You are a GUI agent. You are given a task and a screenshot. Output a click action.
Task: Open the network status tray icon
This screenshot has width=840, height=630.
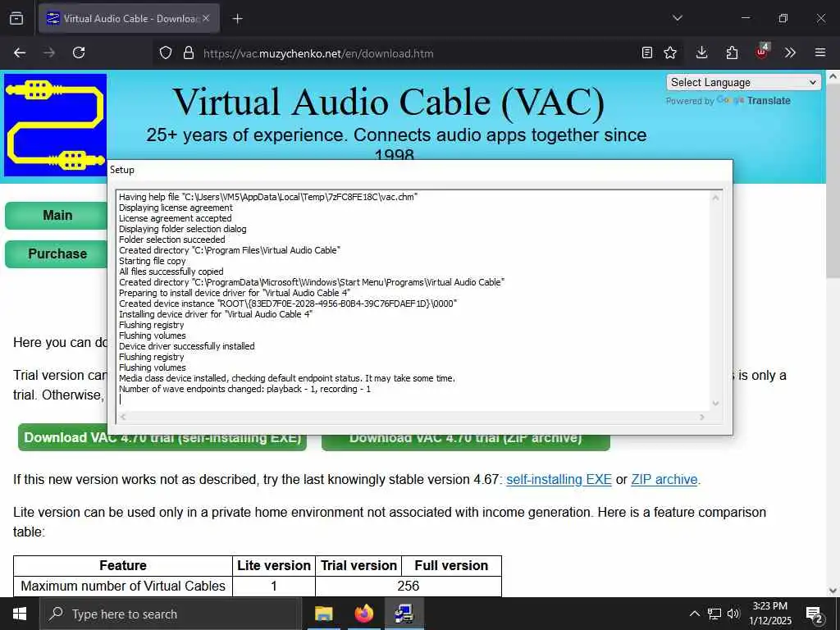(714, 614)
